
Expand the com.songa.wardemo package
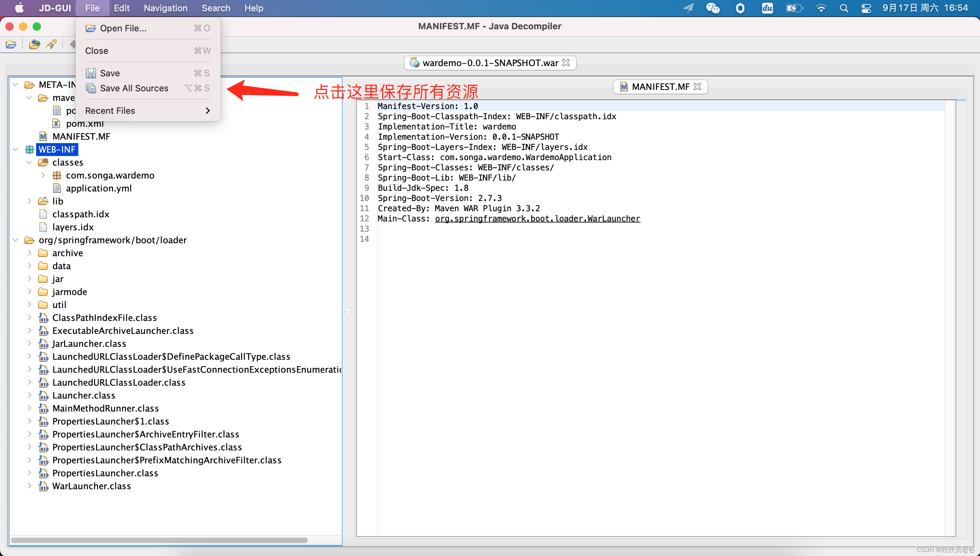point(43,176)
